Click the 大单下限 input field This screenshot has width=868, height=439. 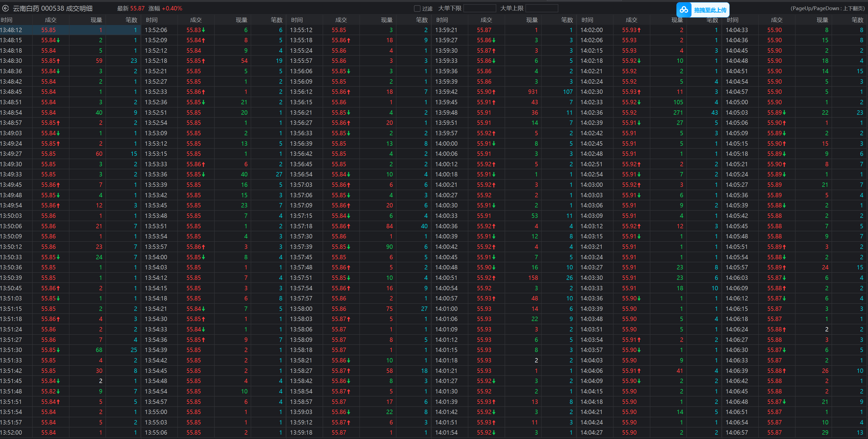coord(480,8)
